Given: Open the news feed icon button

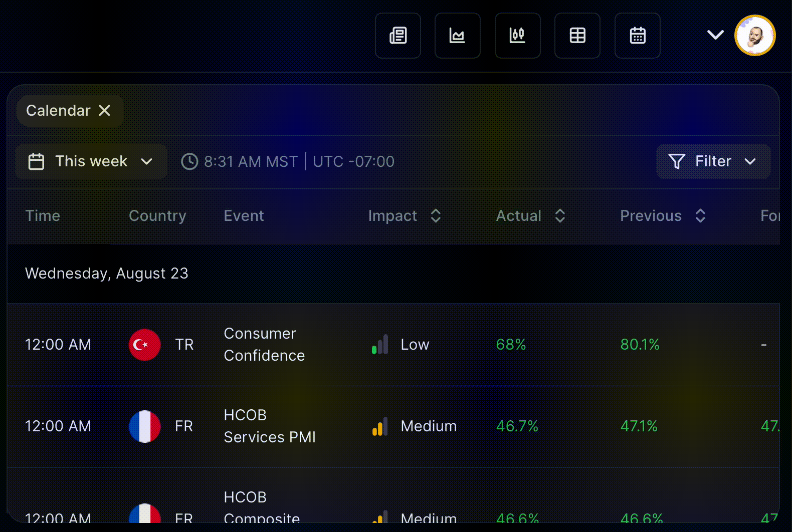Looking at the screenshot, I should point(398,36).
